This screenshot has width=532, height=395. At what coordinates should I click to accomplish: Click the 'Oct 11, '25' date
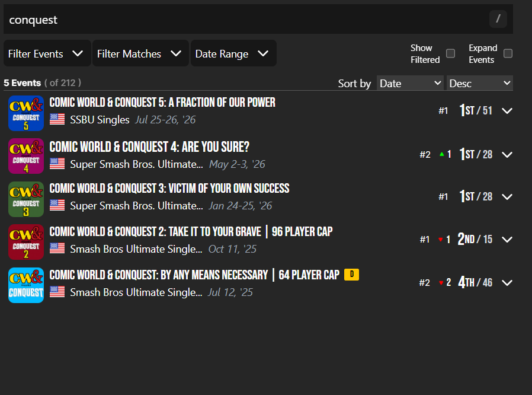coord(232,249)
